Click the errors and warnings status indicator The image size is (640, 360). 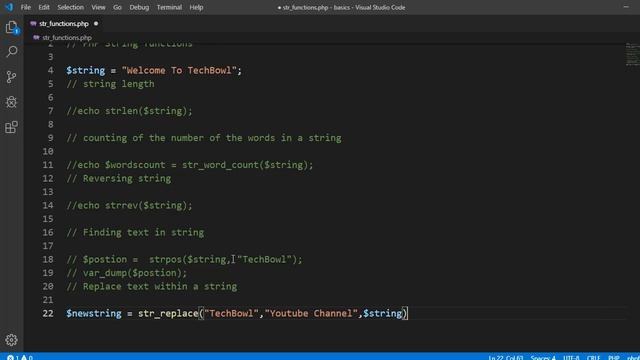point(20,357)
